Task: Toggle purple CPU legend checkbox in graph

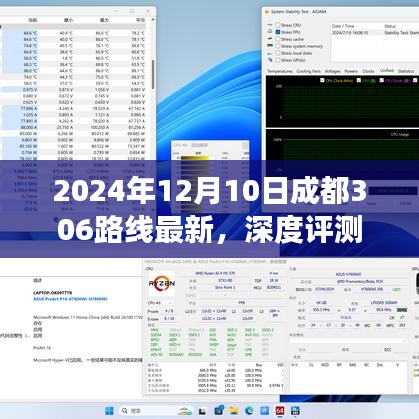Action: point(382,80)
